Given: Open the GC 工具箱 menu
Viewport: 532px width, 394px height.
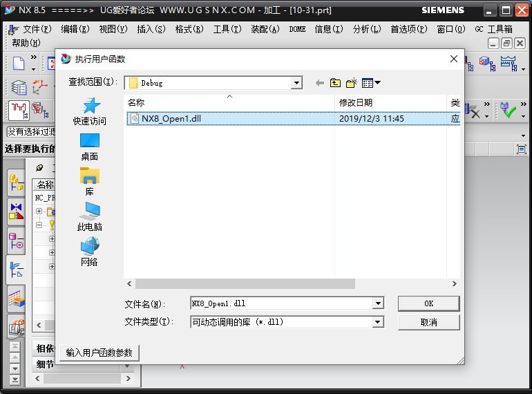Looking at the screenshot, I should (494, 29).
